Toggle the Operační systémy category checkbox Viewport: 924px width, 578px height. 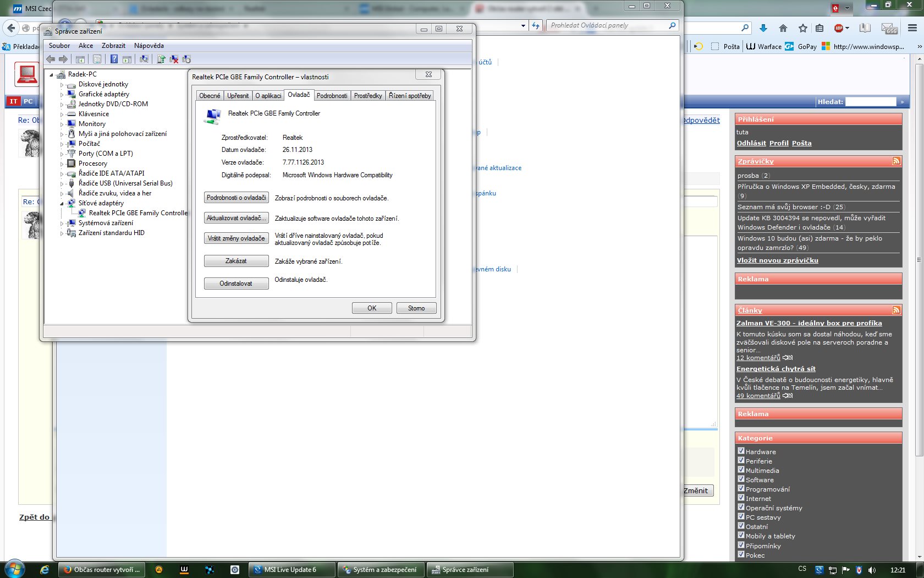(x=741, y=507)
